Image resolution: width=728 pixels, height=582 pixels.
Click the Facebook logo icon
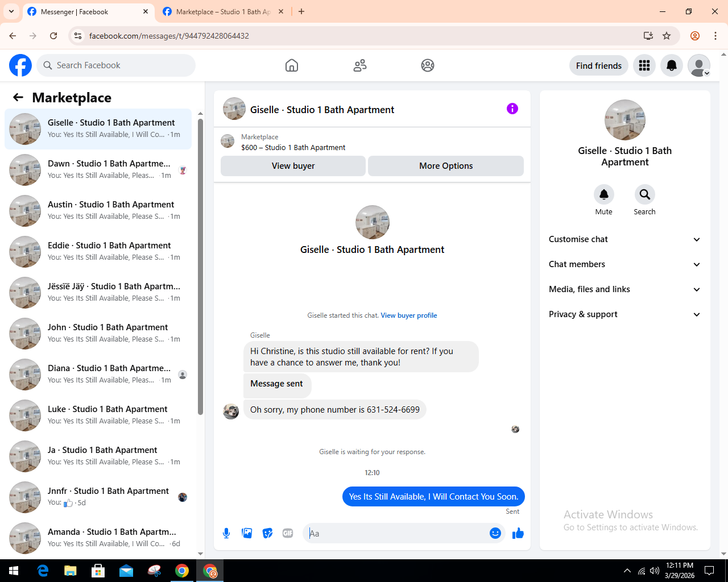20,65
